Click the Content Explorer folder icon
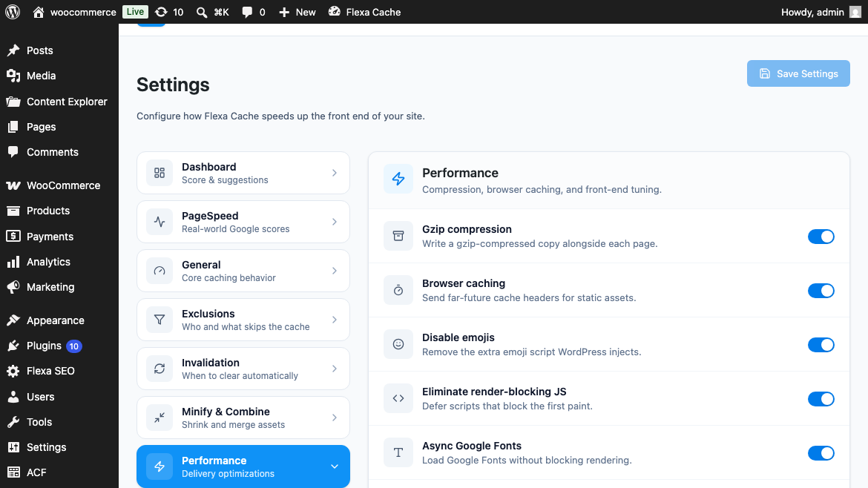Screen dimensions: 868x488 pyautogui.click(x=13, y=102)
